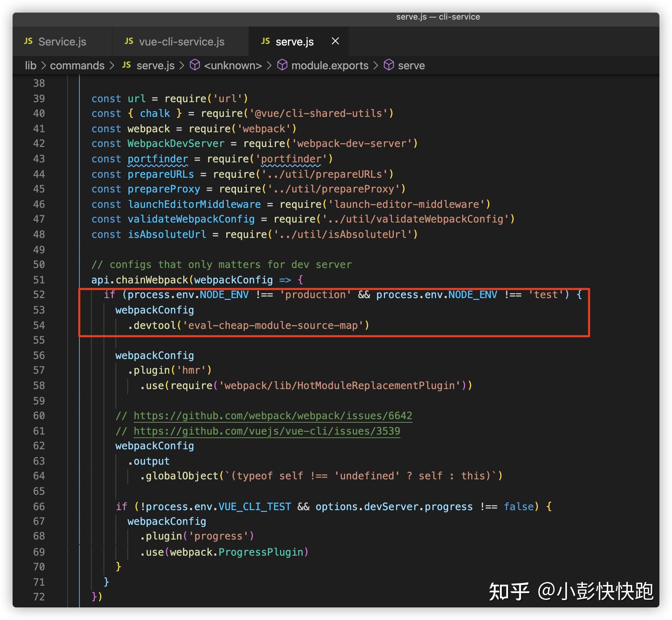Click JS icon on Service.js tab

pyautogui.click(x=28, y=41)
